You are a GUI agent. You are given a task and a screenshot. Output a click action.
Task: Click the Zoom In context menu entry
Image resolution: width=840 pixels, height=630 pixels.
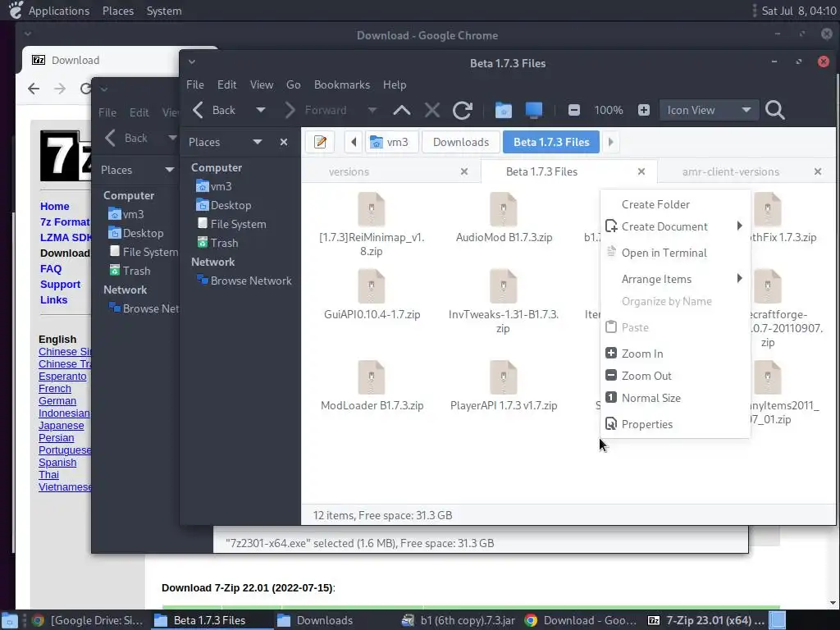(675, 354)
